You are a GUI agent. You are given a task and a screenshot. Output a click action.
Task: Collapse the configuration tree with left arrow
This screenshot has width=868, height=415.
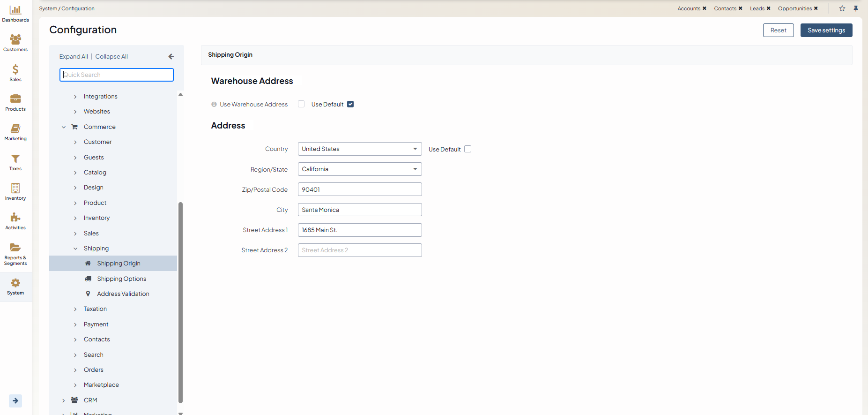[x=171, y=56]
